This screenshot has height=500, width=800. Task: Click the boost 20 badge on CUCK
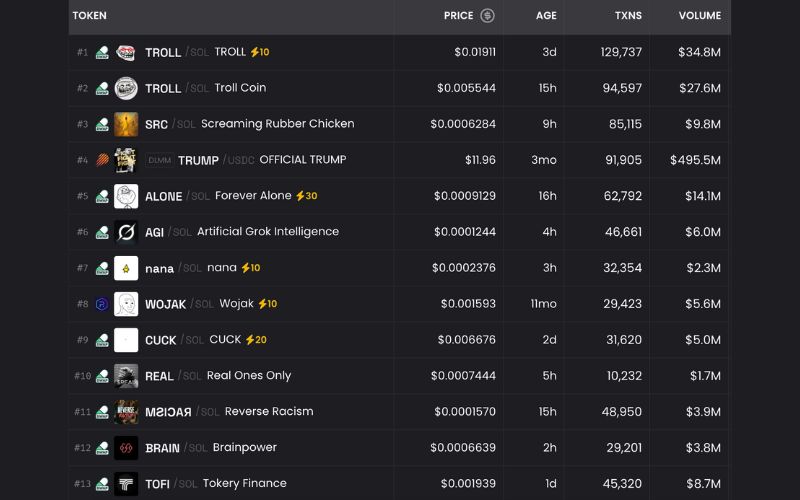tap(256, 340)
